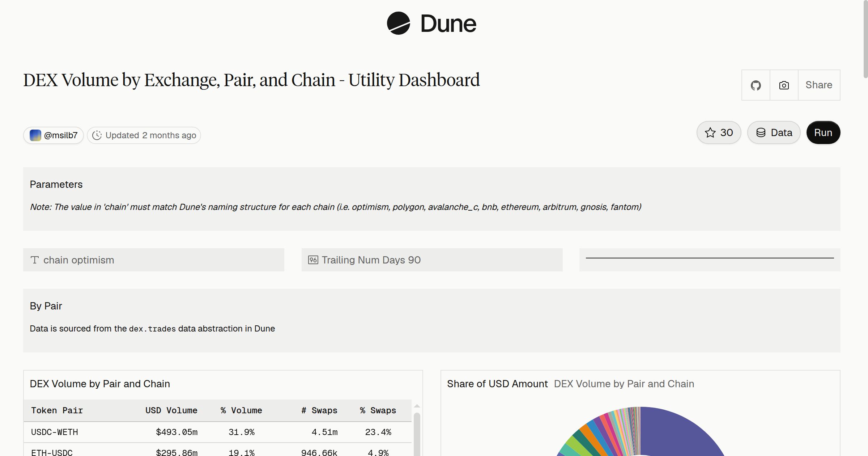Click the # Swaps column header
This screenshot has height=456, width=868.
tap(319, 410)
